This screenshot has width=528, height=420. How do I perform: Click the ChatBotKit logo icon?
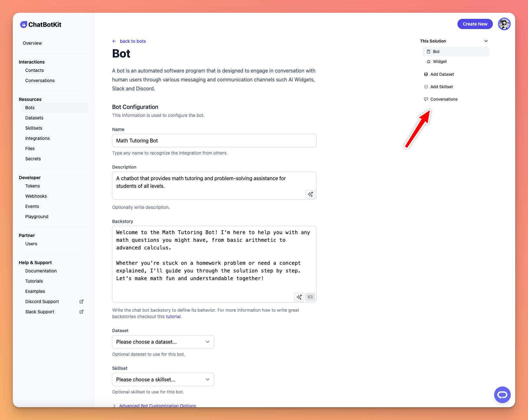point(24,25)
